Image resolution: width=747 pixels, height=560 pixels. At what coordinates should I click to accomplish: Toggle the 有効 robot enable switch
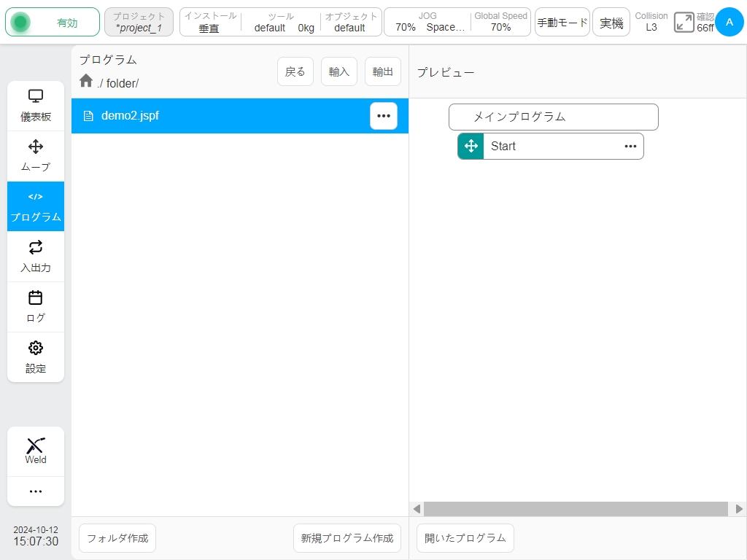[x=53, y=22]
